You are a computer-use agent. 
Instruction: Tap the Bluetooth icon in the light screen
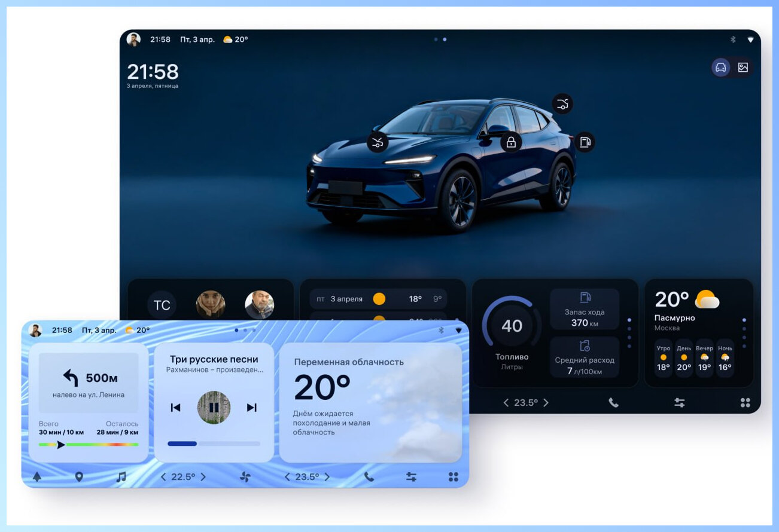(x=442, y=330)
